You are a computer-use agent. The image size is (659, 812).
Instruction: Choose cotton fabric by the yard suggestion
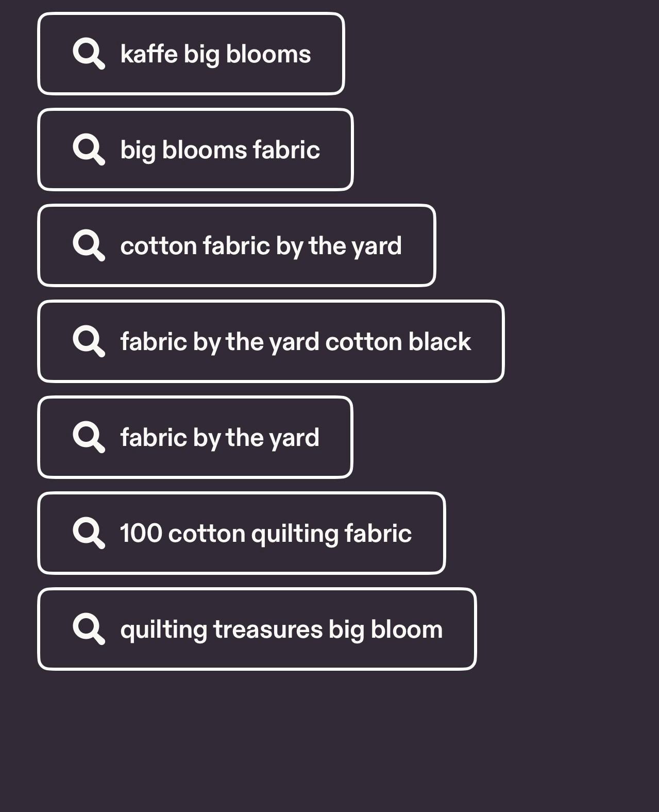click(236, 245)
